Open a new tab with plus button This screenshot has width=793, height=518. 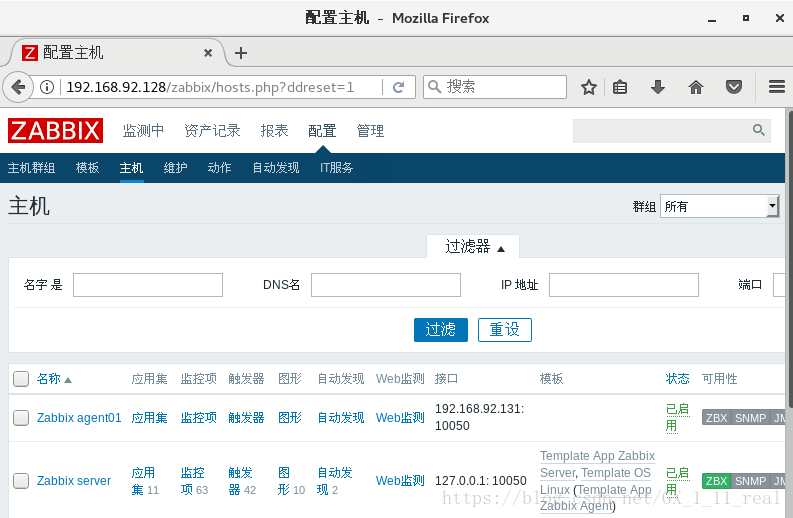pyautogui.click(x=241, y=53)
